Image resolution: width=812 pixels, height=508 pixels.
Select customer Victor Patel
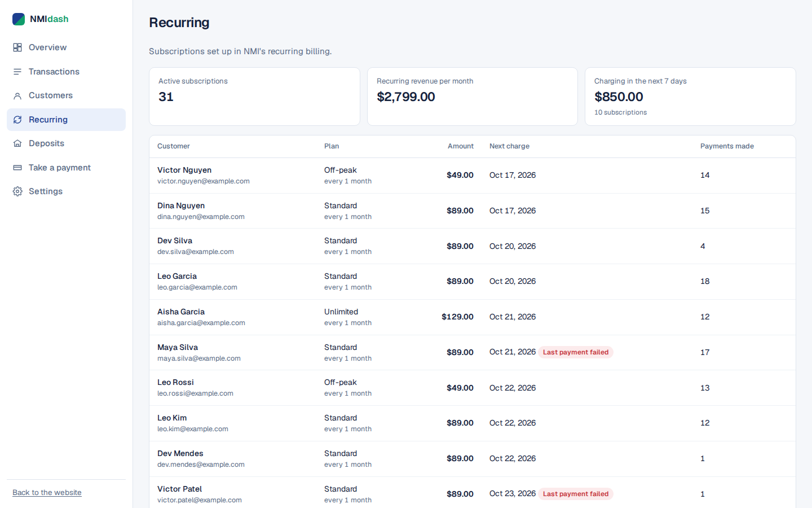(179, 489)
